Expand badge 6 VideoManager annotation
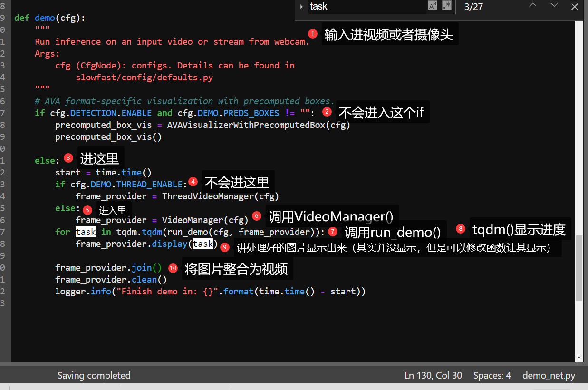Image resolution: width=588 pixels, height=390 pixels. tap(257, 215)
